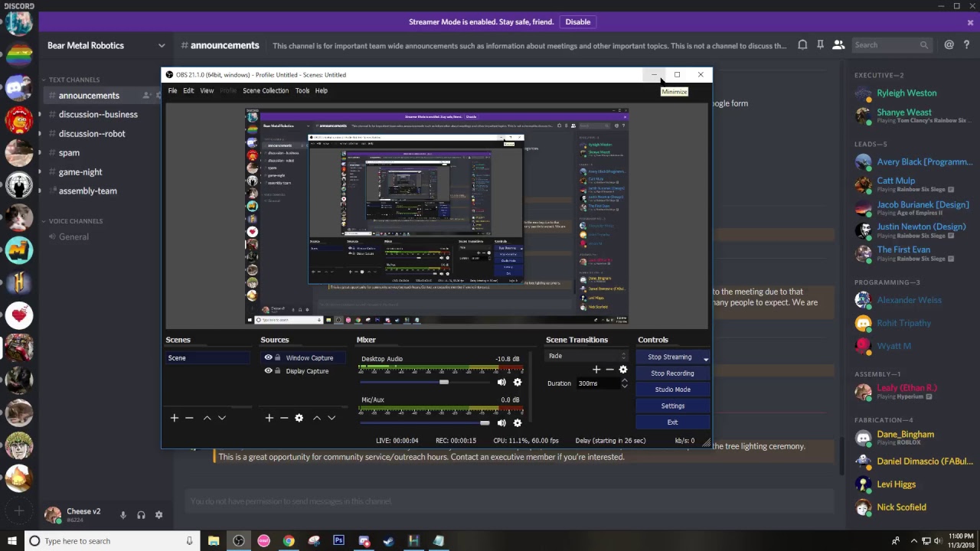980x551 pixels.
Task: Deafen audio via Discord headphones icon
Action: (141, 515)
